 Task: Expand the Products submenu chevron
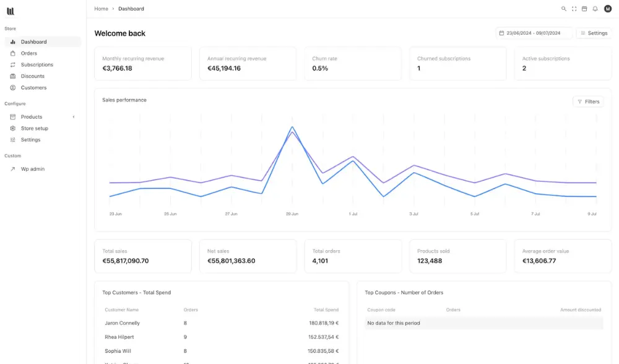[74, 117]
